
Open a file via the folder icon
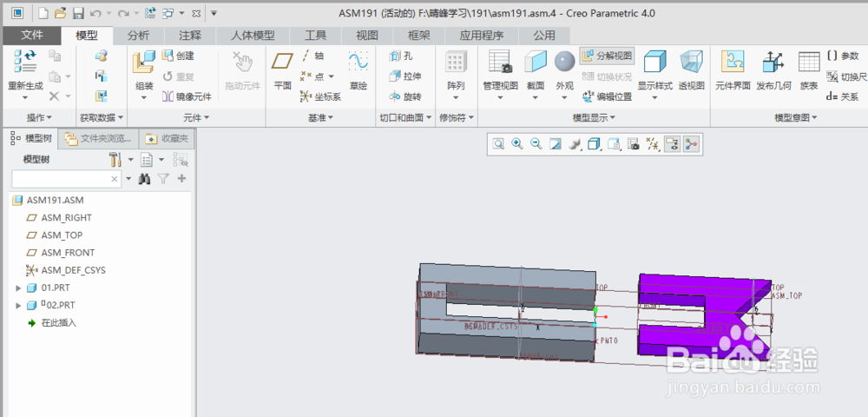61,13
